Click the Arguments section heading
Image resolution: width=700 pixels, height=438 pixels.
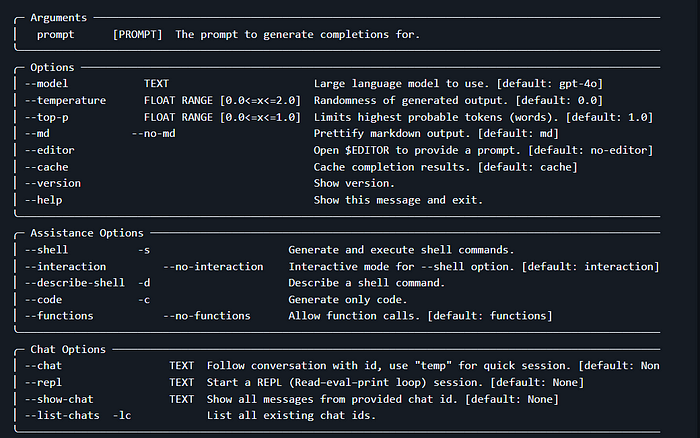point(58,18)
